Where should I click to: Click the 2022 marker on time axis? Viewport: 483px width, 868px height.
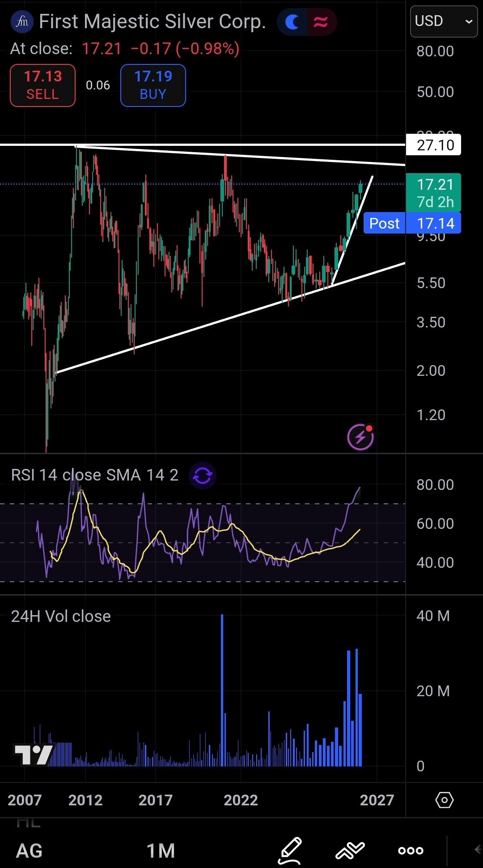(241, 800)
